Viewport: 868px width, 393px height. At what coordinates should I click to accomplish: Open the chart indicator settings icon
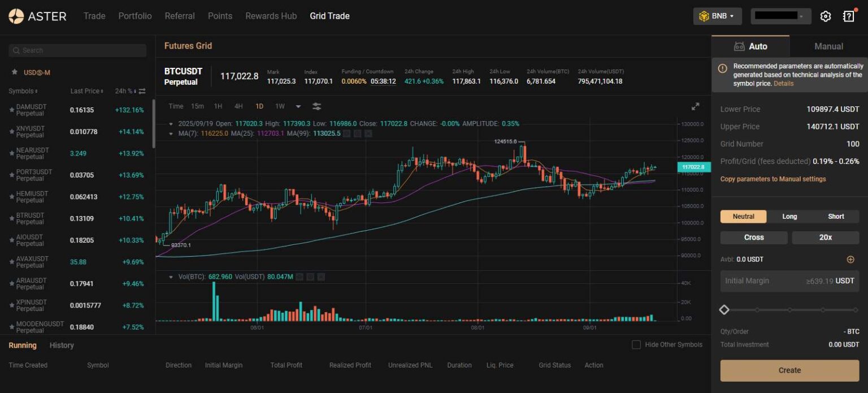(316, 106)
